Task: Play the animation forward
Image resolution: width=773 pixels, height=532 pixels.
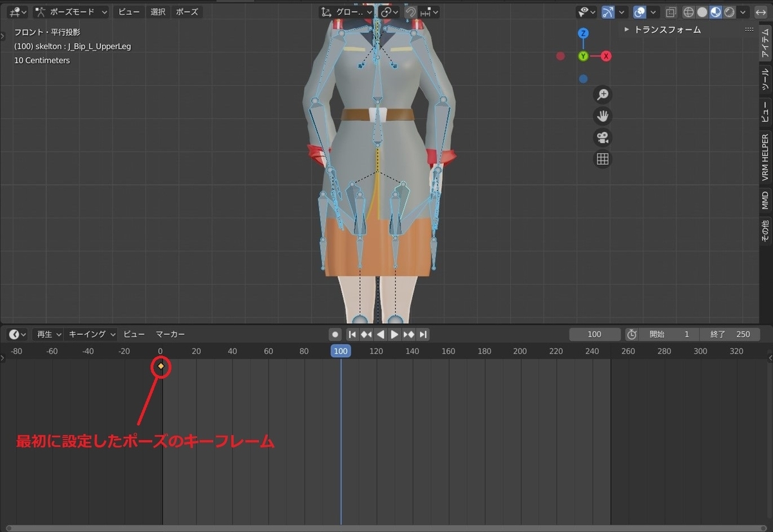Action: click(394, 334)
